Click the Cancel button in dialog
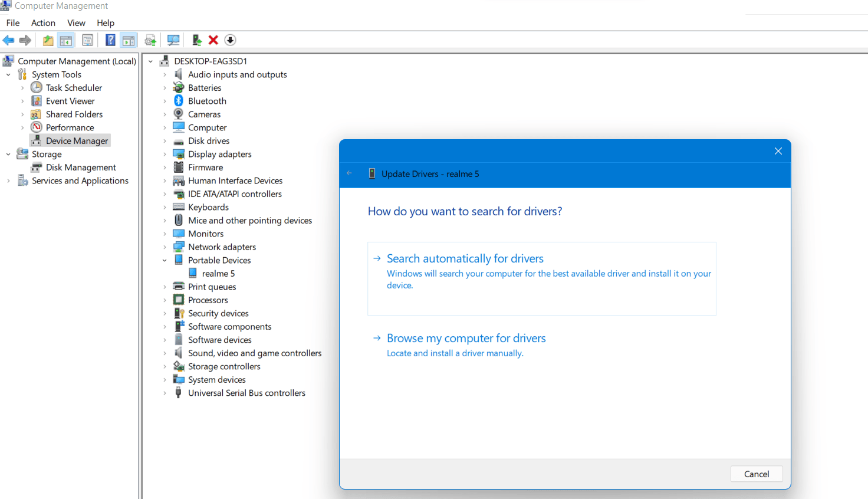The width and height of the screenshot is (868, 499). pyautogui.click(x=757, y=474)
